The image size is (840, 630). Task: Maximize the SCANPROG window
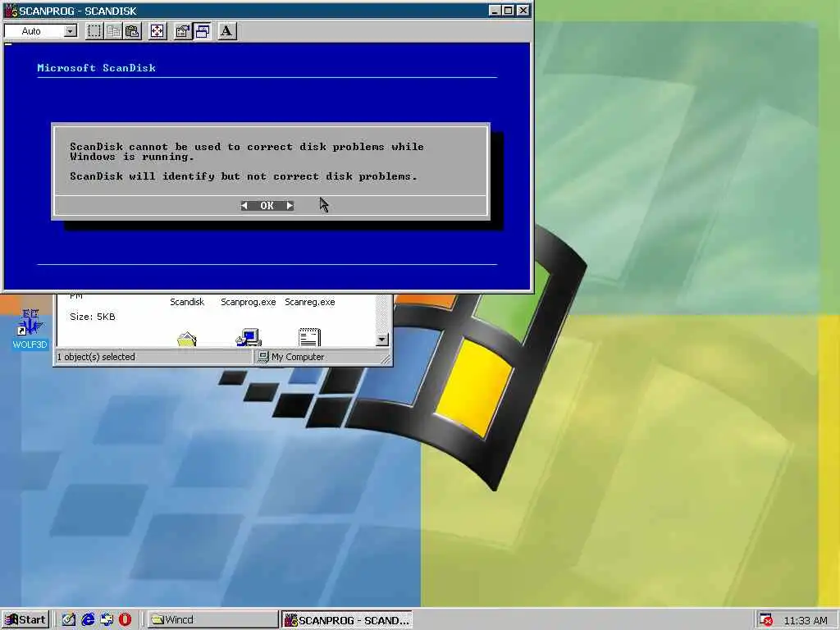[x=508, y=10]
